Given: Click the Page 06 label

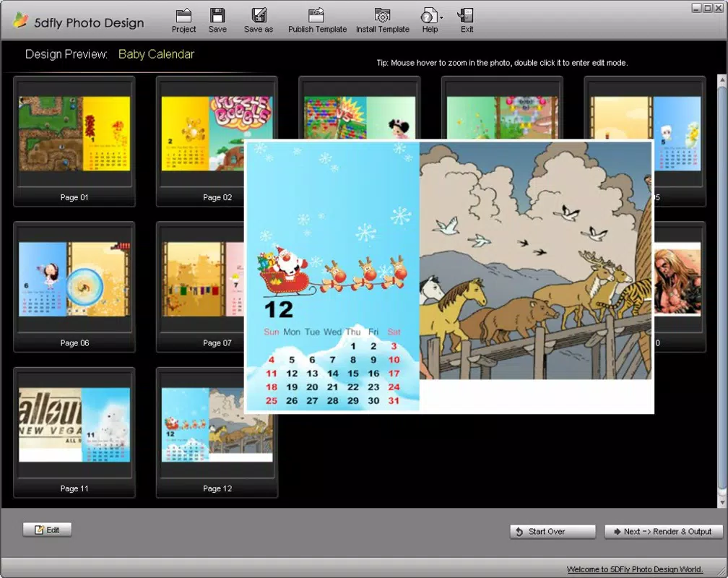Looking at the screenshot, I should pos(74,343).
